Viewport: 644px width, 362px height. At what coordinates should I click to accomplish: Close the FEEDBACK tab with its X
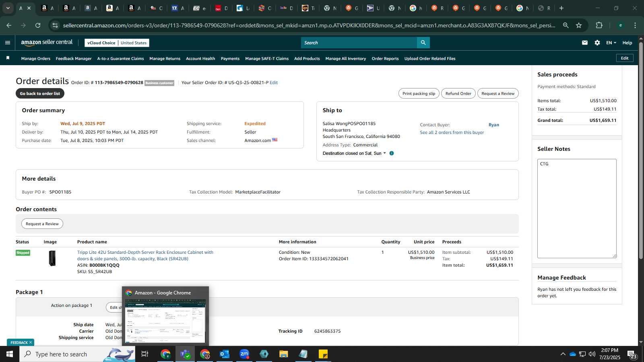(31, 342)
